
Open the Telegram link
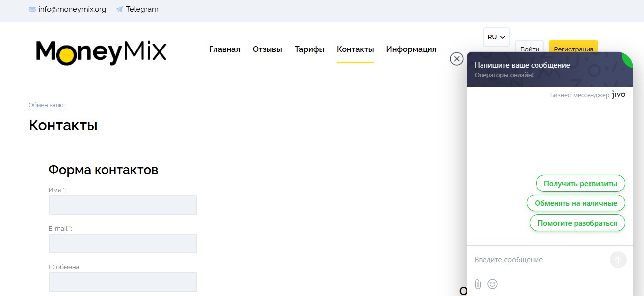pos(142,9)
